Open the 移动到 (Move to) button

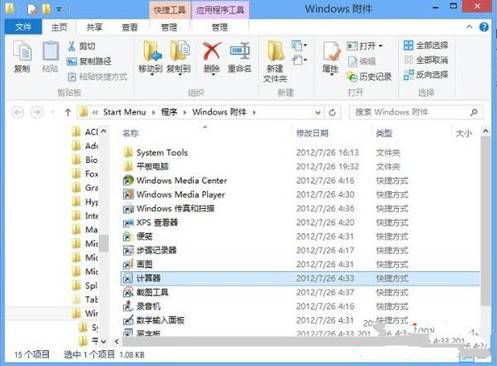[x=151, y=57]
